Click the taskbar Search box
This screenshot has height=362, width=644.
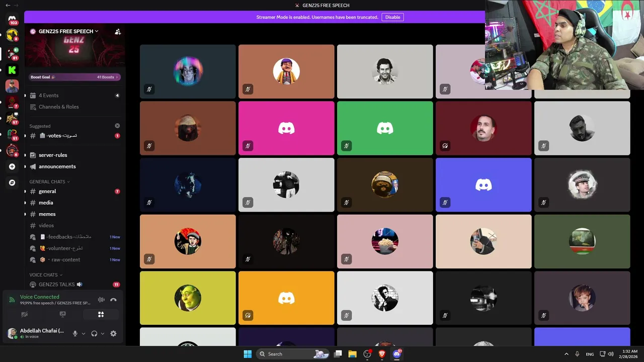click(293, 354)
